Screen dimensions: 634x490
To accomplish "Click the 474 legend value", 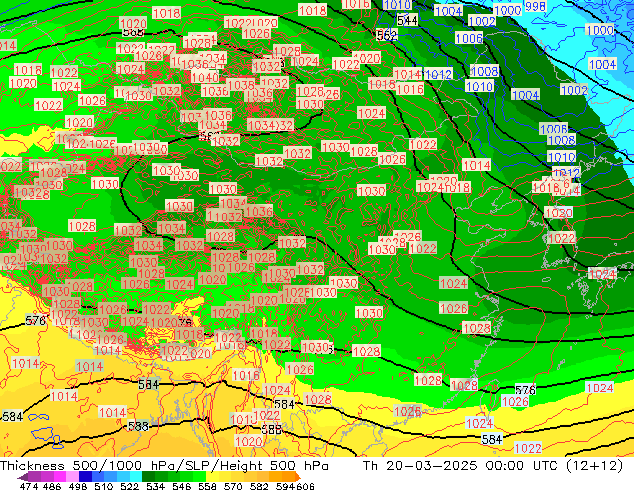I will pyautogui.click(x=29, y=486).
